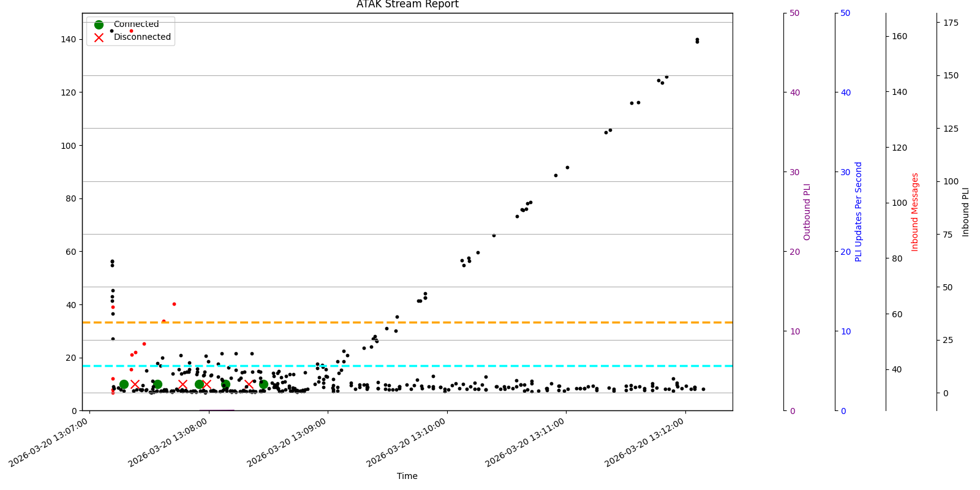Select the purple Outbound PLI axis label
The width and height of the screenshot is (980, 490).
(807, 212)
